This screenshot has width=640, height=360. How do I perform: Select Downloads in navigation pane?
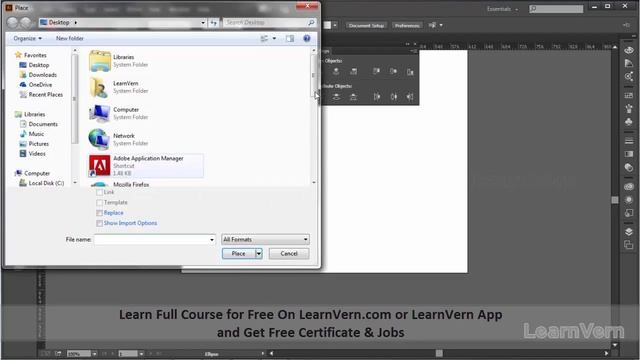tap(38, 75)
